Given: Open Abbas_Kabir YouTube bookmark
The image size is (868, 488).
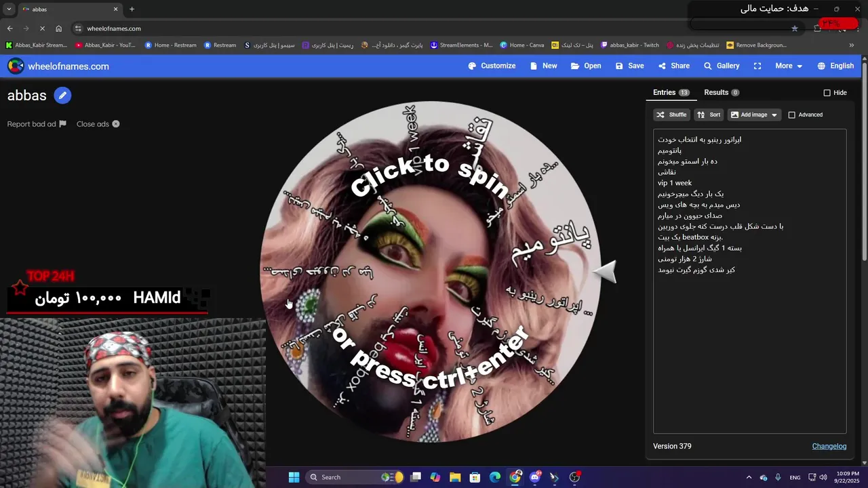Looking at the screenshot, I should [105, 45].
